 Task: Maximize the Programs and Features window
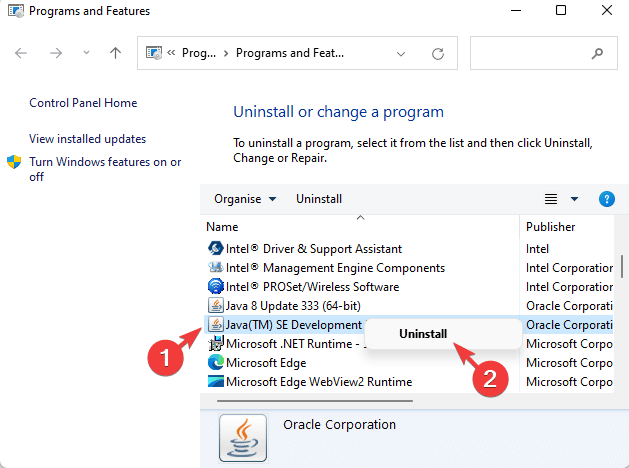[x=561, y=10]
